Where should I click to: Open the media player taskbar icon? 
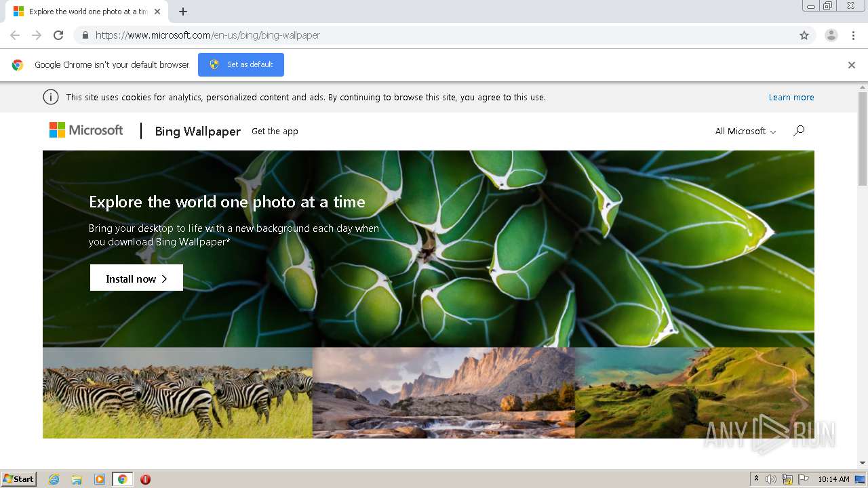100,479
